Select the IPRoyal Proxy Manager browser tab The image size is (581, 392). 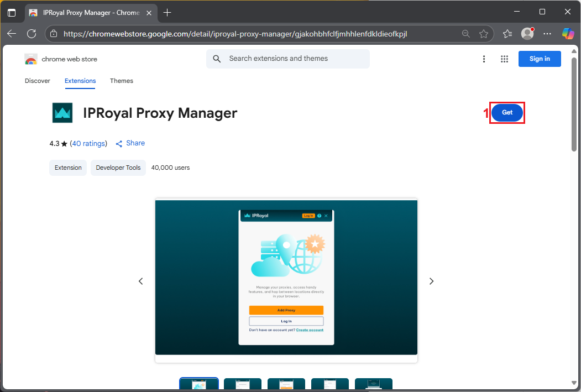(91, 13)
